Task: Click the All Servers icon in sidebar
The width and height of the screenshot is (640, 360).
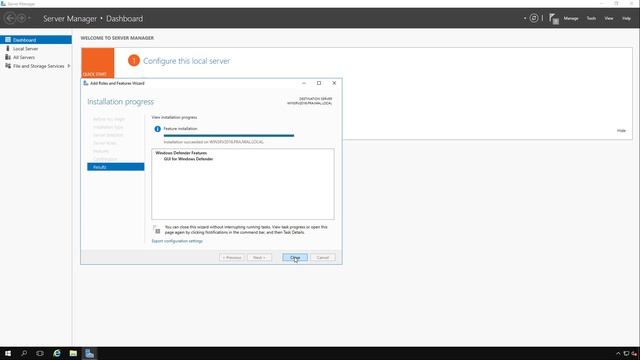Action: pyautogui.click(x=8, y=57)
